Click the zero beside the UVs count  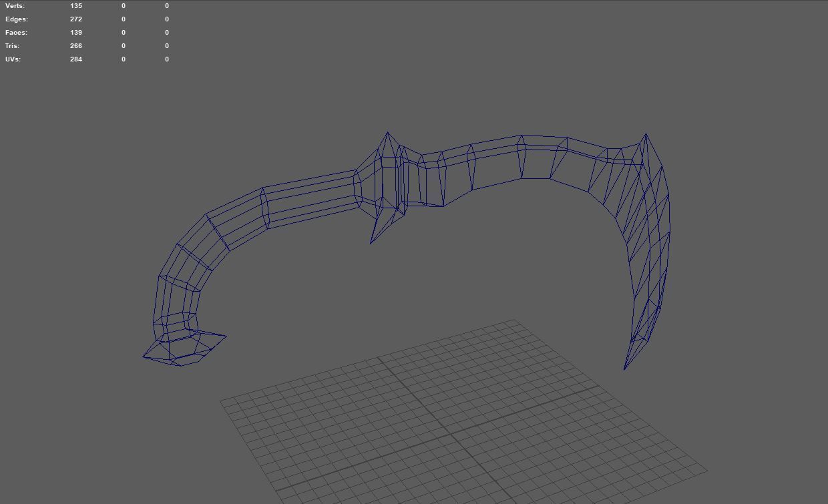pyautogui.click(x=123, y=59)
